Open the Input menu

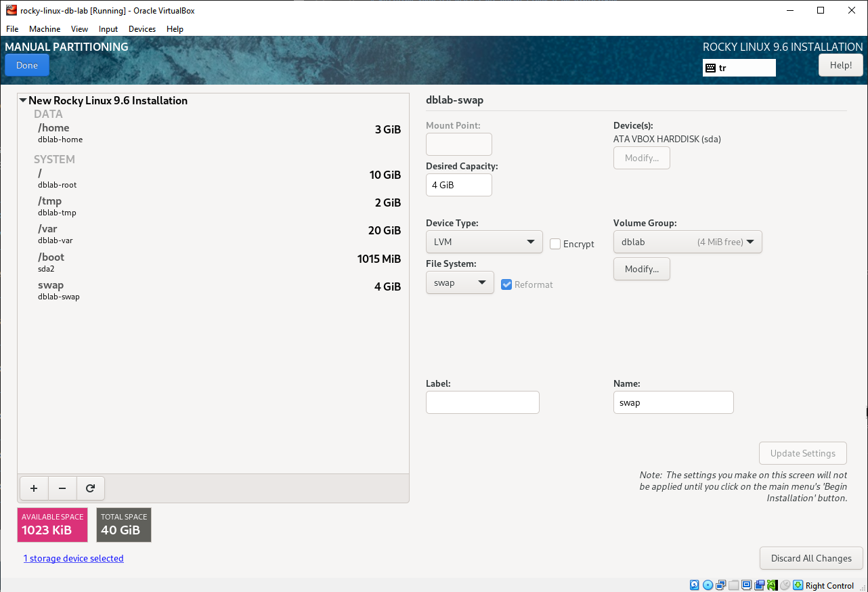108,29
